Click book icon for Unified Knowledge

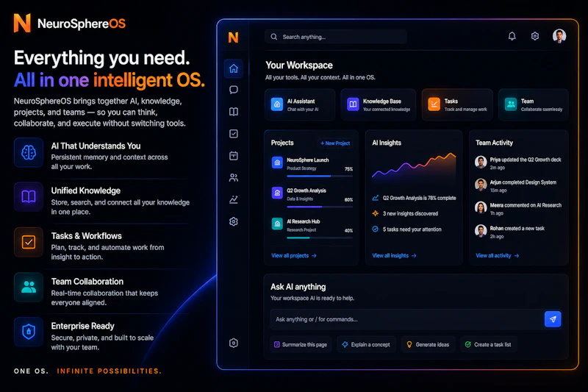[29, 197]
